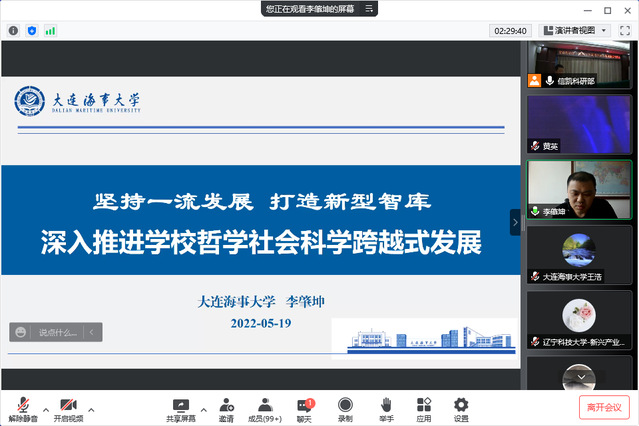Open the 应用 apps icon
This screenshot has width=639, height=426.
point(424,405)
